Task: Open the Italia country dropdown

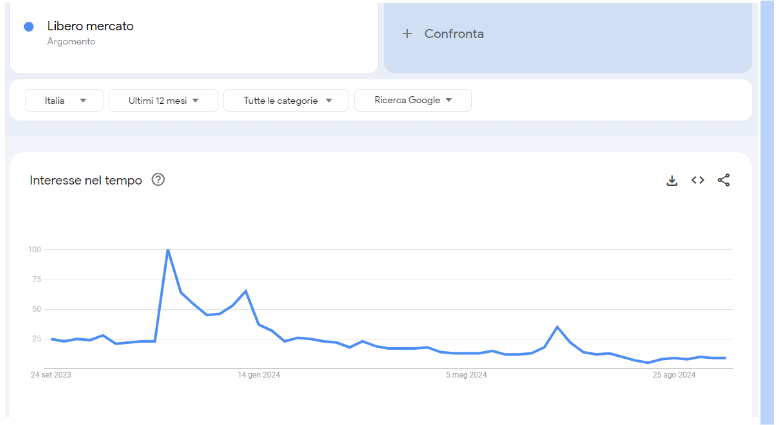Action: pyautogui.click(x=64, y=100)
